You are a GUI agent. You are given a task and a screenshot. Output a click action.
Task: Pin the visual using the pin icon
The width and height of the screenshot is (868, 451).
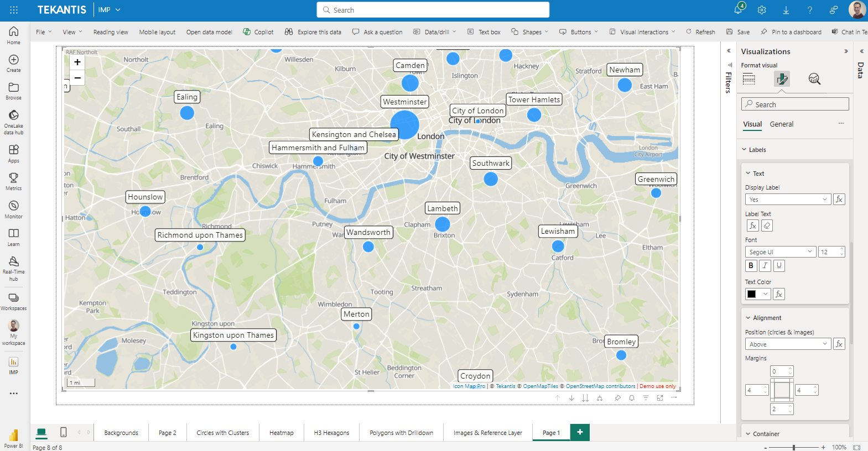click(617, 398)
